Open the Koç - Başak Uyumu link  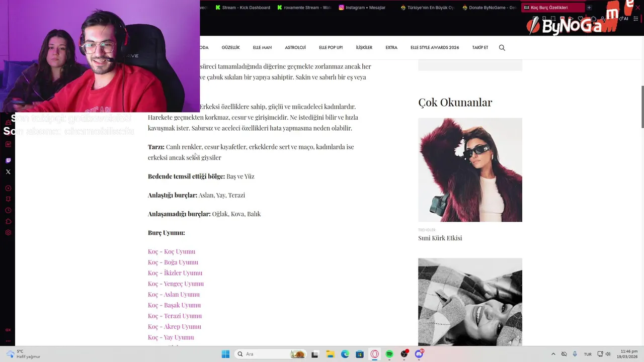pos(174,305)
